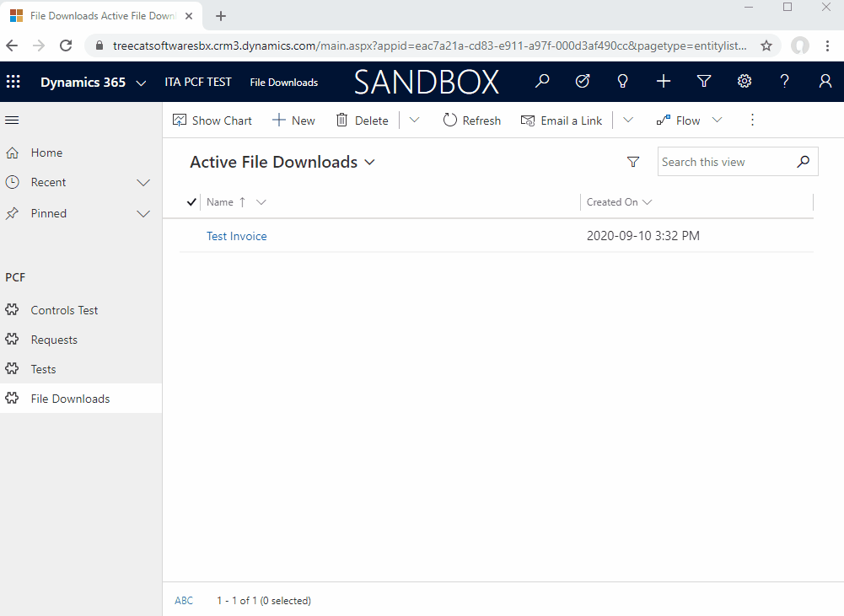Open the Dynamics 365 app launcher grid
This screenshot has height=616, width=844.
click(x=13, y=82)
